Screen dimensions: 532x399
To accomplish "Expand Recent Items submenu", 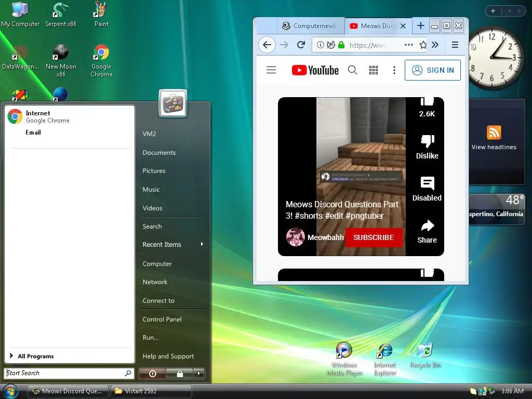I will [x=172, y=244].
